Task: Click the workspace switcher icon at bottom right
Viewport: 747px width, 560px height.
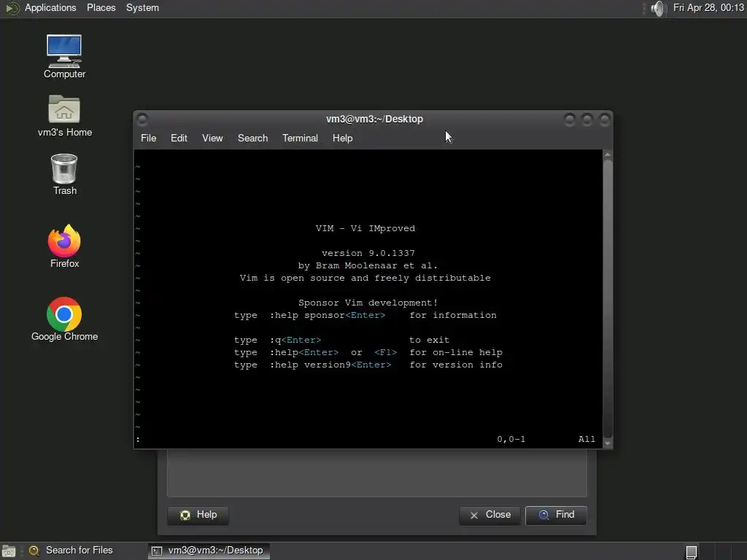Action: pyautogui.click(x=692, y=552)
